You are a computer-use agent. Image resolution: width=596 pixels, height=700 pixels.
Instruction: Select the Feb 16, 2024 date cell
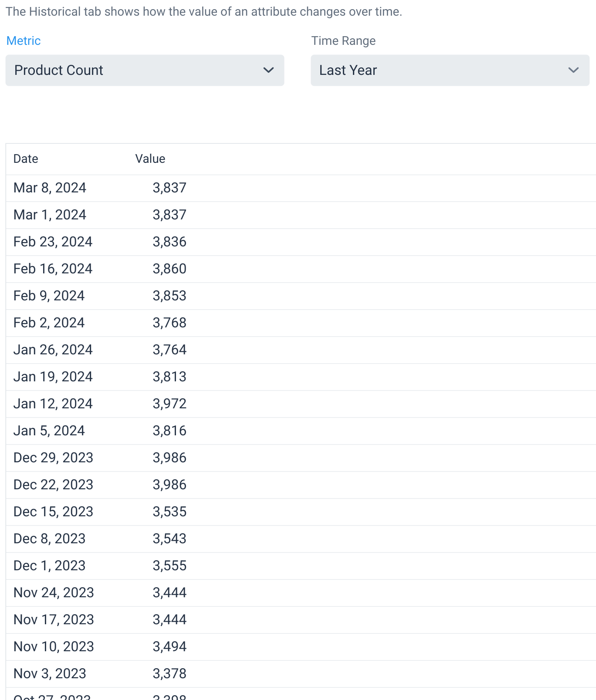pyautogui.click(x=53, y=269)
